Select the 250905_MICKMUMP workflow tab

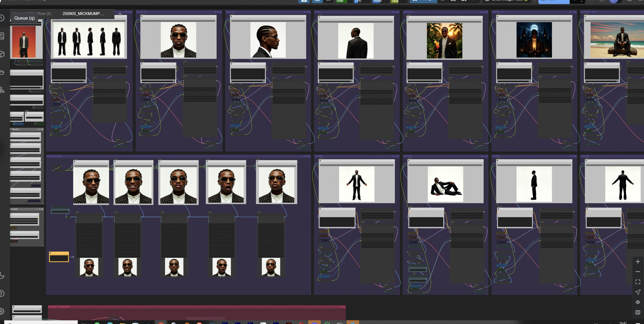83,14
